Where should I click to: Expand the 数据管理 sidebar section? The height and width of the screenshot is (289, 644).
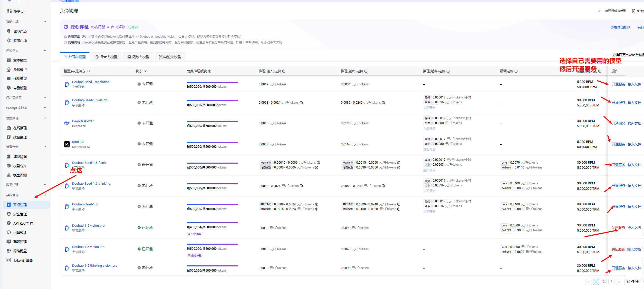click(45, 185)
